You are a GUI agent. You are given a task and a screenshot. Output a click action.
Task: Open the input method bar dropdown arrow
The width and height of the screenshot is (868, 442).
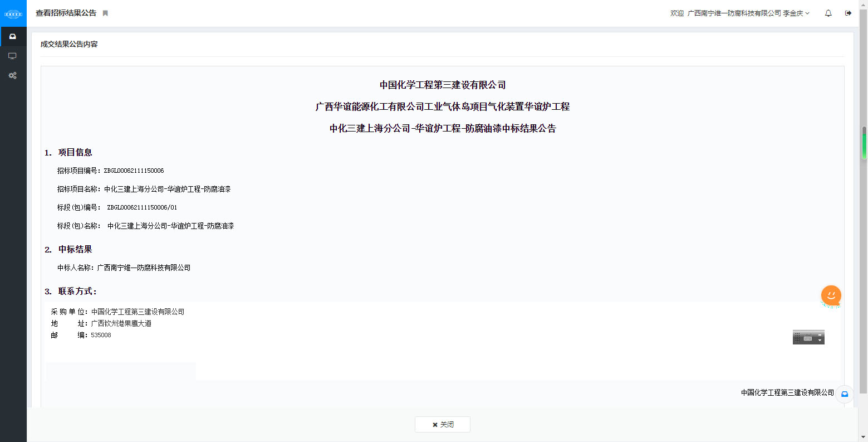tap(819, 340)
